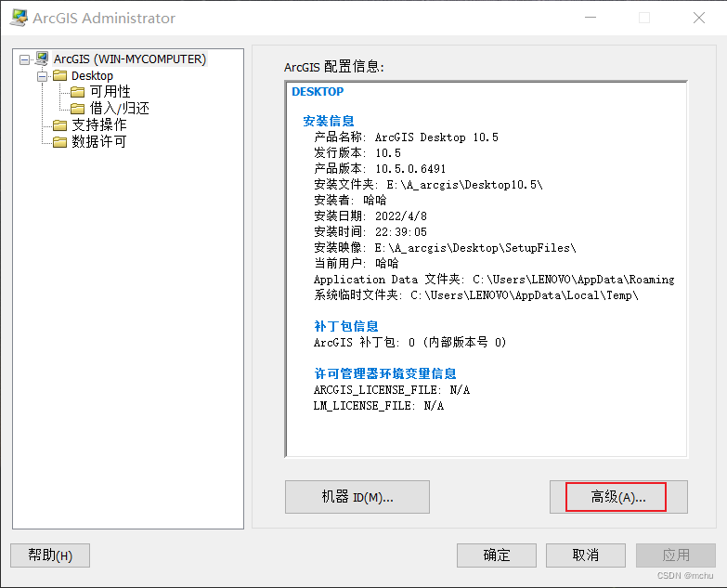The width and height of the screenshot is (727, 588).
Task: Click the 可用性 folder icon
Action: pos(77,92)
